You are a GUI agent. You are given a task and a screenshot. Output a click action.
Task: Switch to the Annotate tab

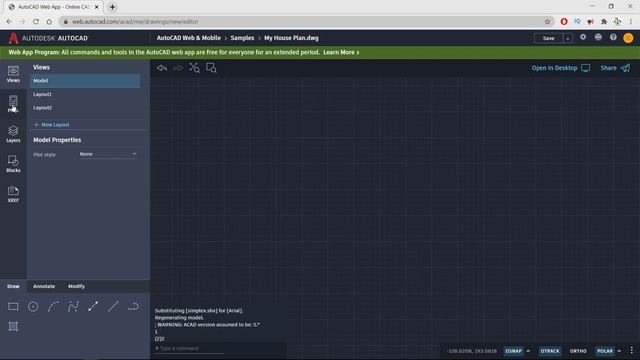(44, 287)
